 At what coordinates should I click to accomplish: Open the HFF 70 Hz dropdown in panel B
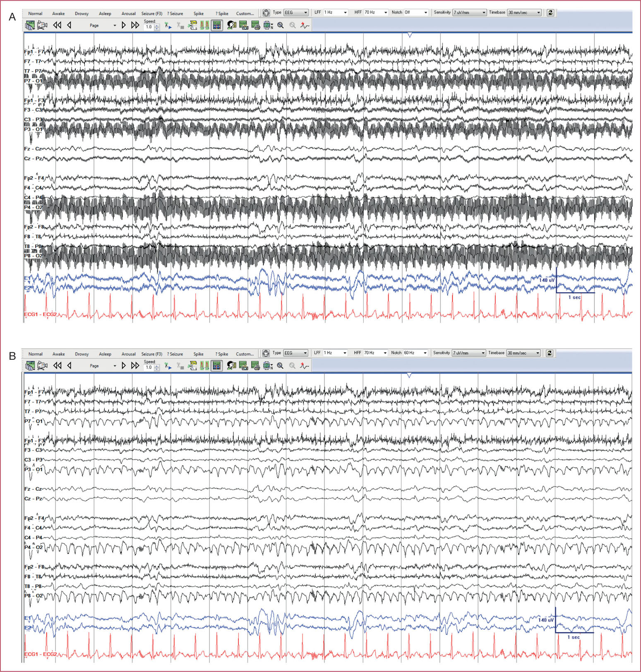click(375, 353)
